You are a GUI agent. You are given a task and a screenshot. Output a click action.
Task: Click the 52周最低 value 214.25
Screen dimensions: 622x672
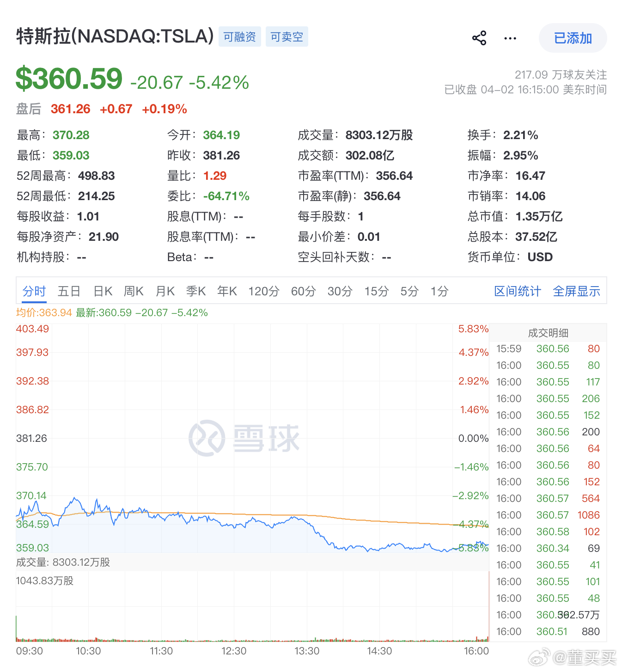click(x=96, y=196)
